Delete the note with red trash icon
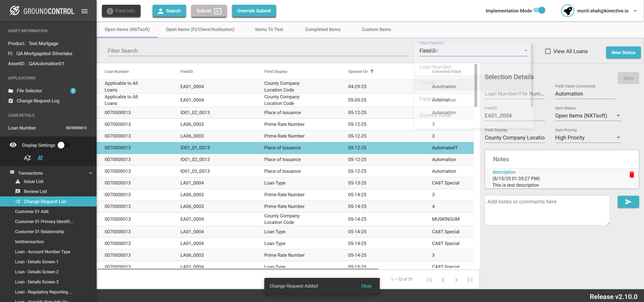Screen dimensions: 644x302 632,175
